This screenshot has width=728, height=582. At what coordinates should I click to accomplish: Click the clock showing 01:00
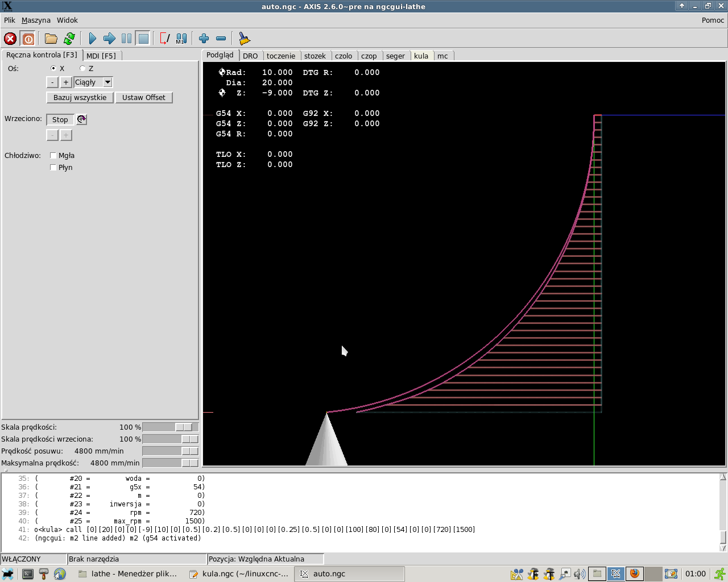[696, 574]
